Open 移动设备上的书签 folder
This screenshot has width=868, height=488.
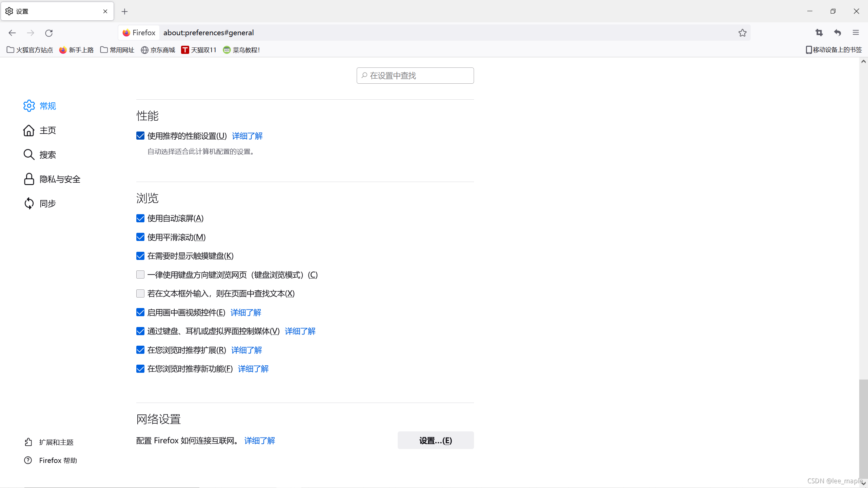[x=833, y=50]
